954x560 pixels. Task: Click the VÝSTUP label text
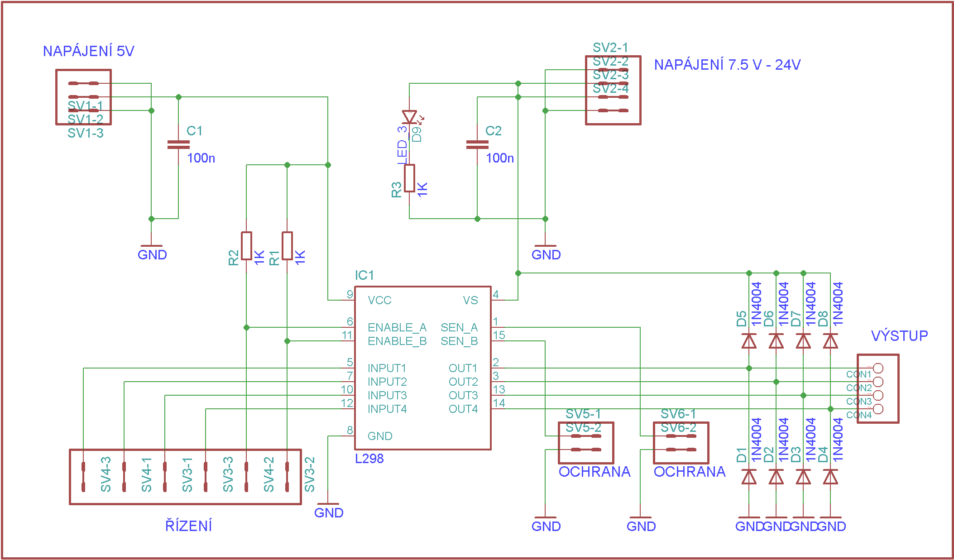(x=899, y=336)
